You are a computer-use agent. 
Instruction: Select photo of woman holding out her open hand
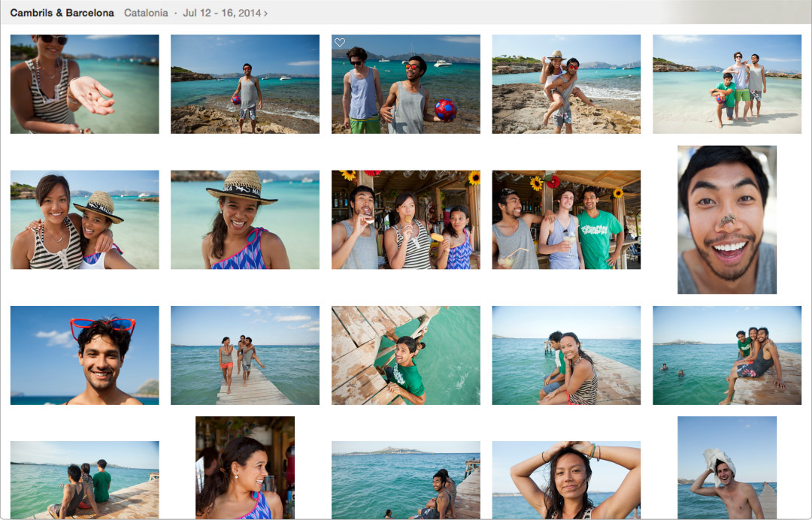(x=85, y=84)
